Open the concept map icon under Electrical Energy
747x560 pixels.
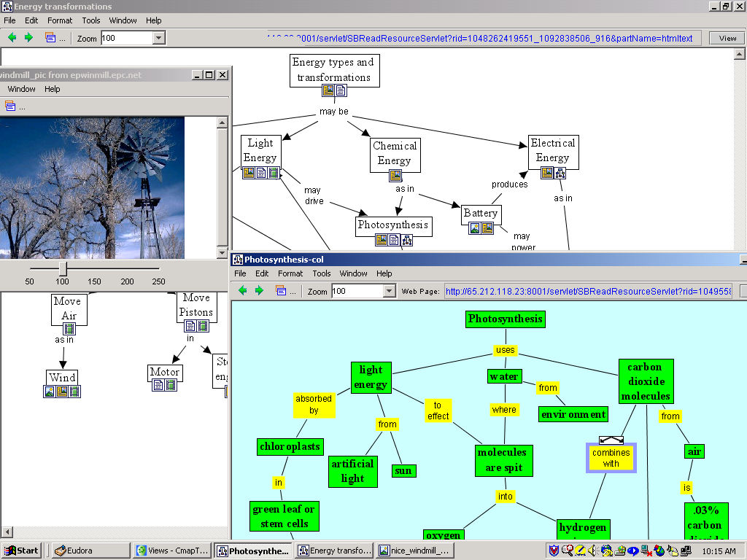click(x=560, y=173)
